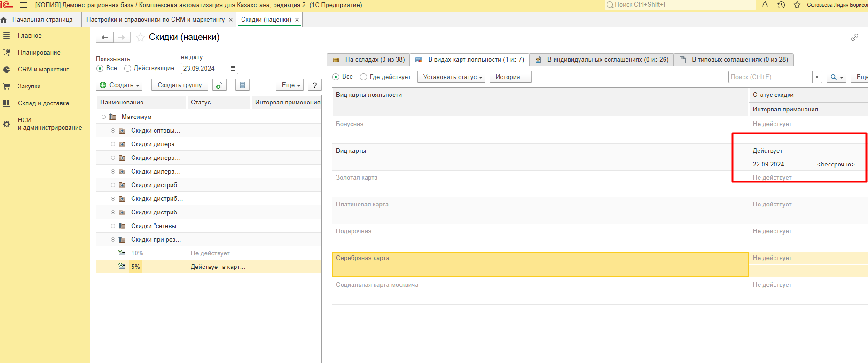Open calendar picker for date field
868x363 pixels.
(233, 69)
